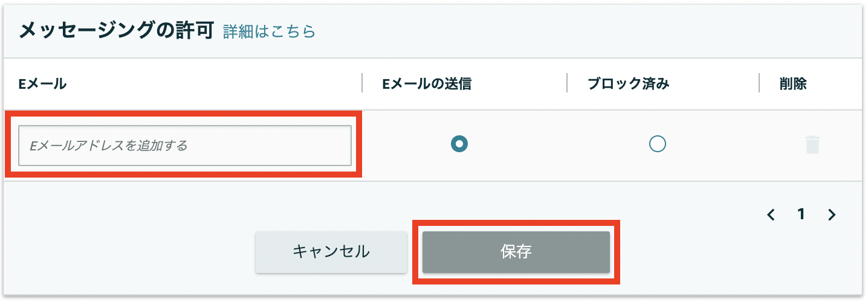Open the 詳細はこちら link
This screenshot has width=868, height=302.
pyautogui.click(x=270, y=31)
